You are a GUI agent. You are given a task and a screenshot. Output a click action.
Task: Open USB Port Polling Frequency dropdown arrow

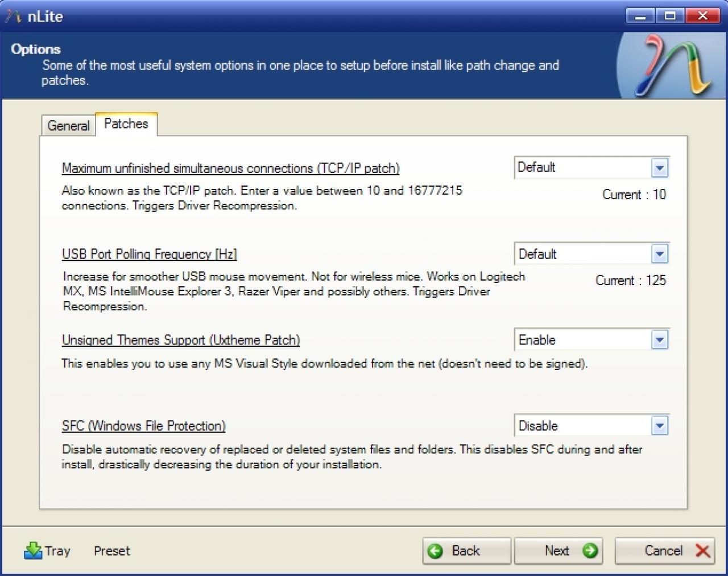(x=659, y=254)
